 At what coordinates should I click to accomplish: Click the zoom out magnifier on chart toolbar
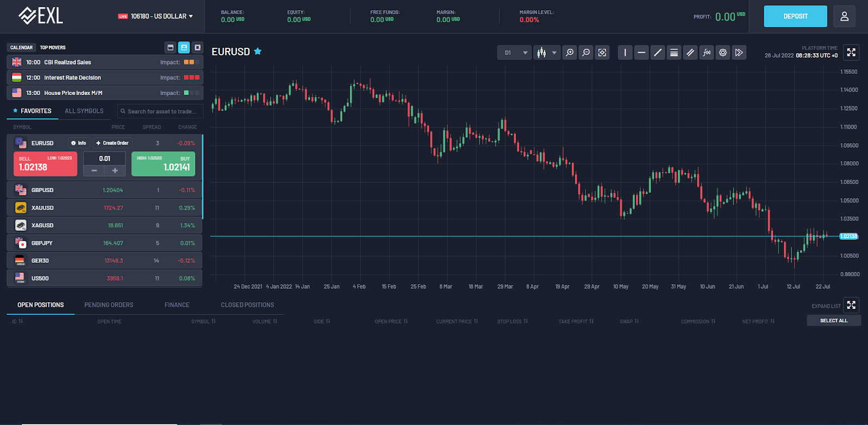[x=586, y=53]
